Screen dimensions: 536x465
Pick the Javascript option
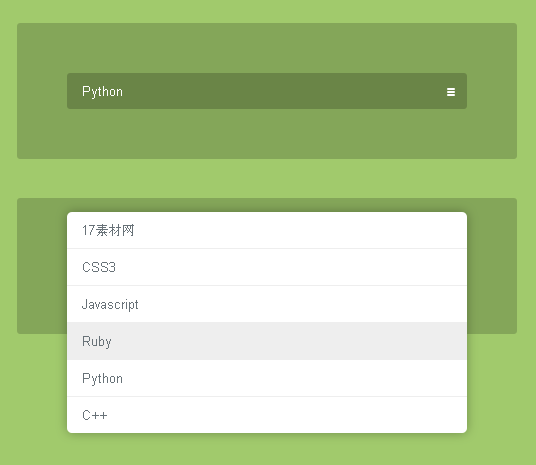(x=267, y=304)
